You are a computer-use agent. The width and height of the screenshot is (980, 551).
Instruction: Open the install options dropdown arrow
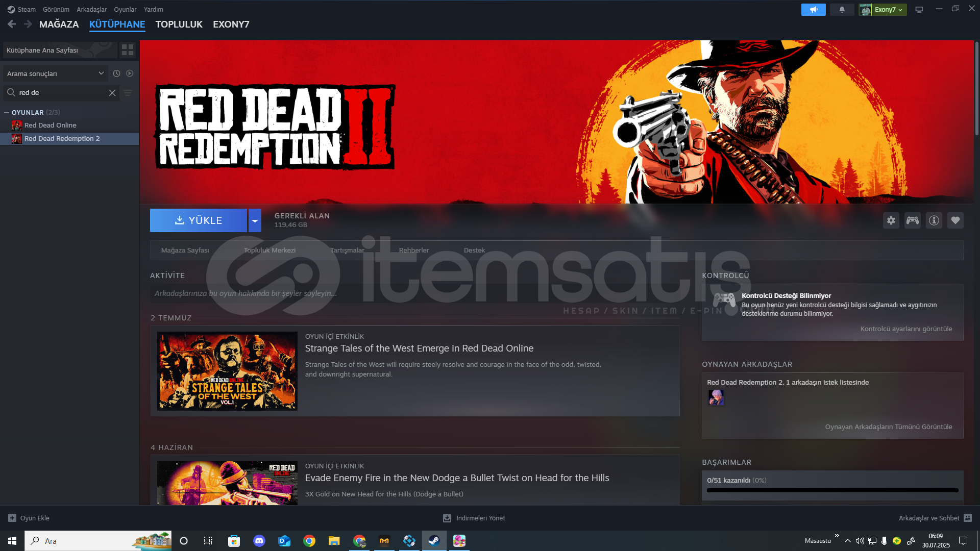255,220
